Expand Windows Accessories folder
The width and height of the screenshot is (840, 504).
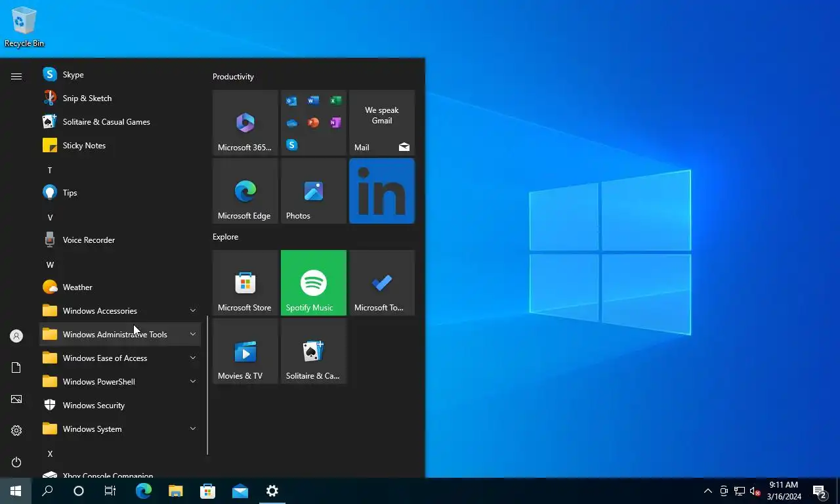(120, 311)
